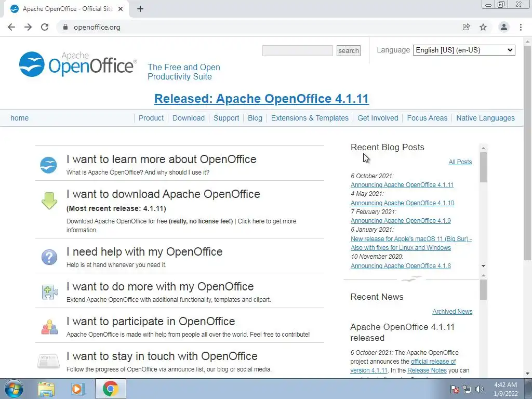Screen dimensions: 532x399
Task: Open the Focus Areas menu item
Action: point(427,118)
